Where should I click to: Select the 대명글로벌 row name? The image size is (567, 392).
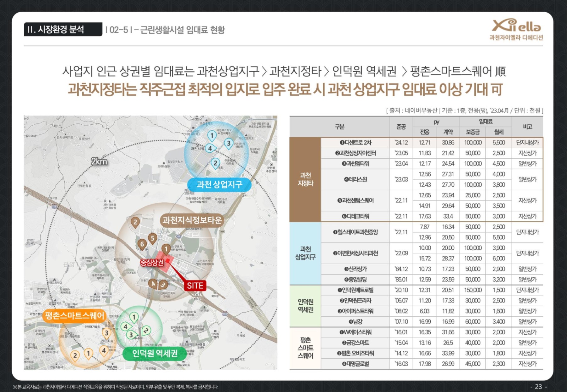coord(355,364)
